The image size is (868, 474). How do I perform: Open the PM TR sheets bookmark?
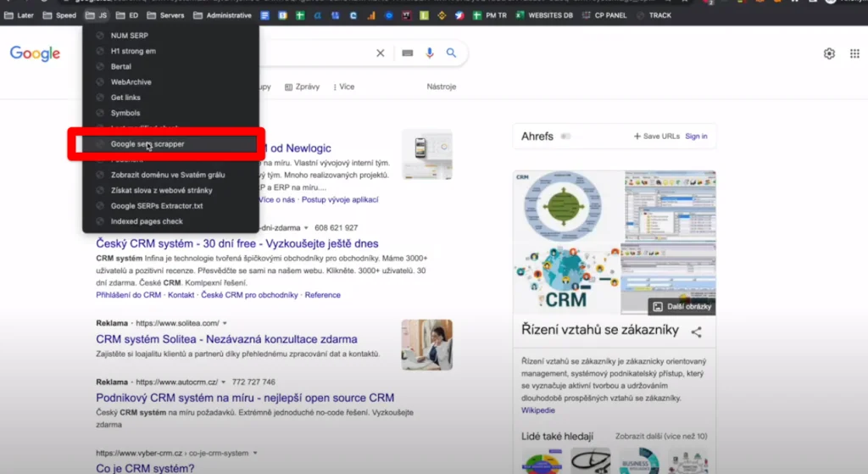coord(490,15)
